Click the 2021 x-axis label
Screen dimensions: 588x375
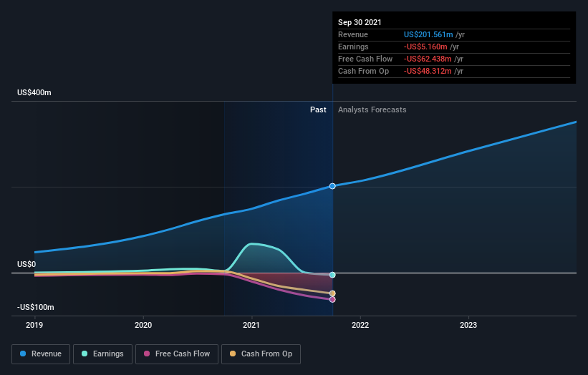[251, 325]
